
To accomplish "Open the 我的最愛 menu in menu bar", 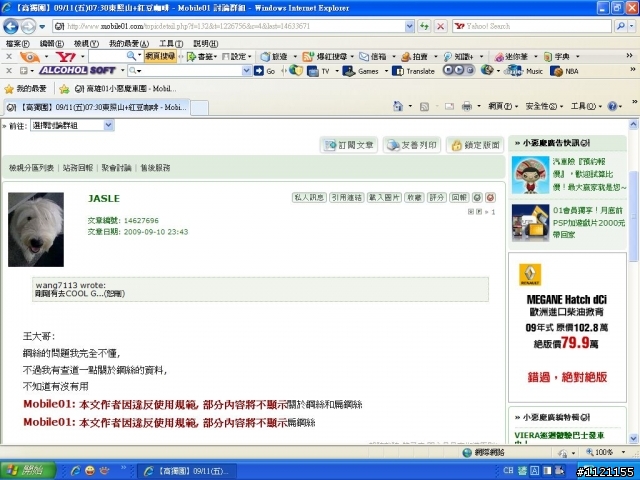I will pyautogui.click(x=129, y=43).
